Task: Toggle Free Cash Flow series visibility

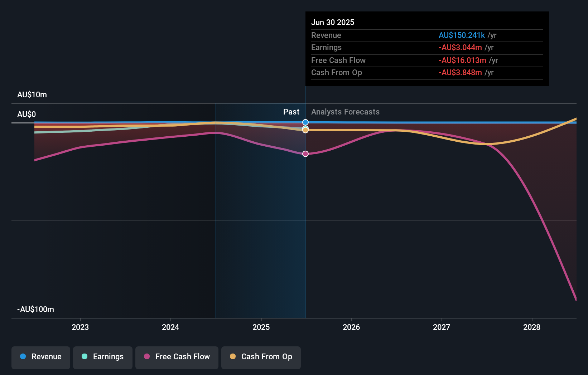Action: point(177,357)
